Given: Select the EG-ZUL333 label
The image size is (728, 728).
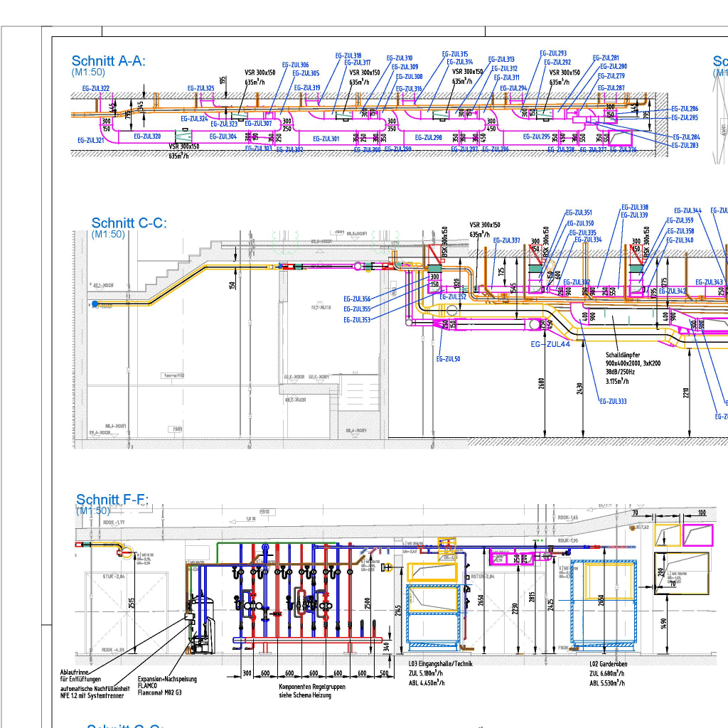Looking at the screenshot, I should [613, 402].
